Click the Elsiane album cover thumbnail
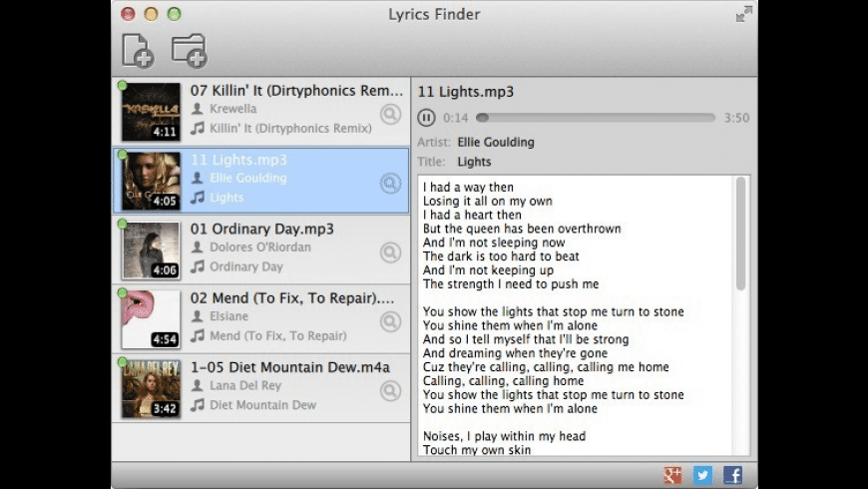This screenshot has height=489, width=868. (151, 319)
